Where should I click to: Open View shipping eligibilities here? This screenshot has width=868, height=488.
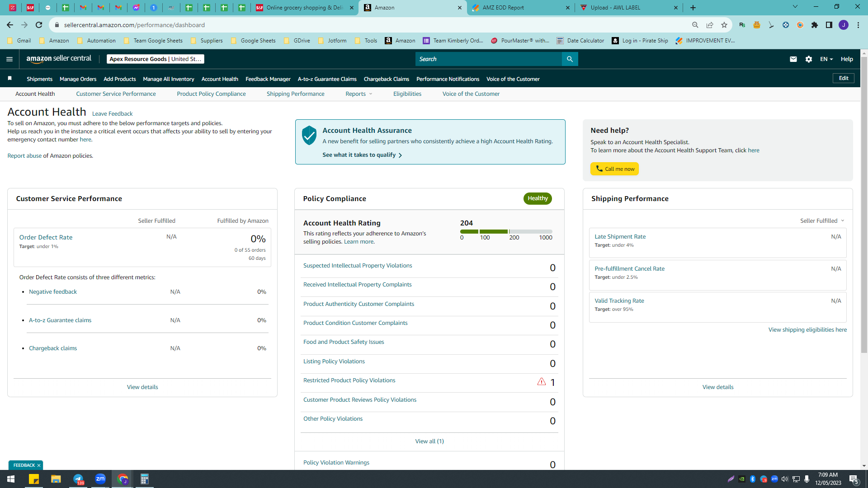coord(807,330)
